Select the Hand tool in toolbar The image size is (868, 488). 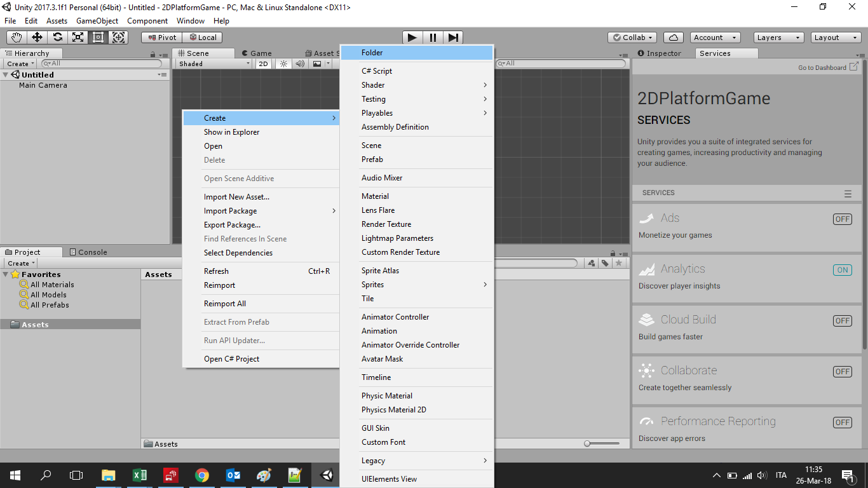coord(17,37)
